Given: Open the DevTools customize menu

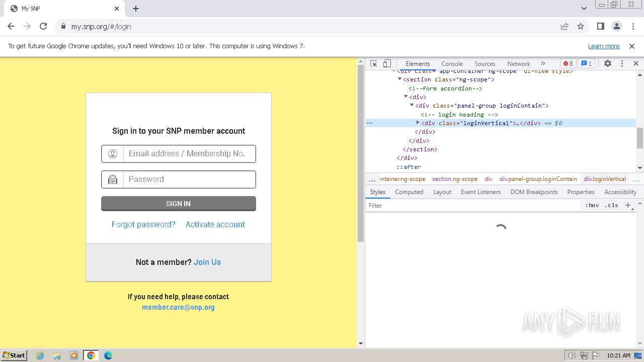Looking at the screenshot, I should 622,64.
